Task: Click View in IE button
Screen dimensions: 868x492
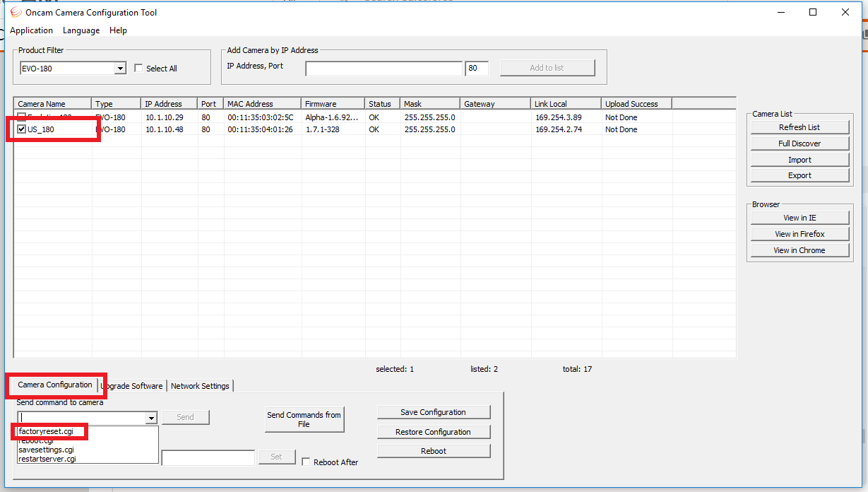Action: point(799,218)
